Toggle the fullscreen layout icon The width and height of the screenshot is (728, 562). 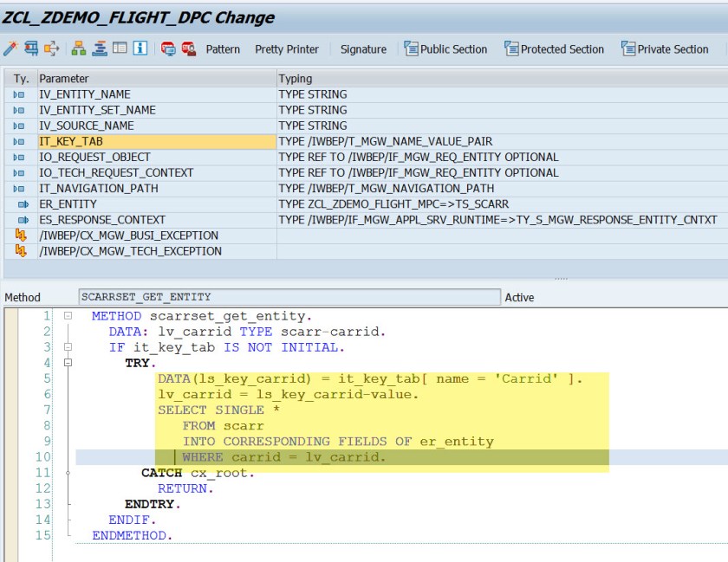(120, 48)
